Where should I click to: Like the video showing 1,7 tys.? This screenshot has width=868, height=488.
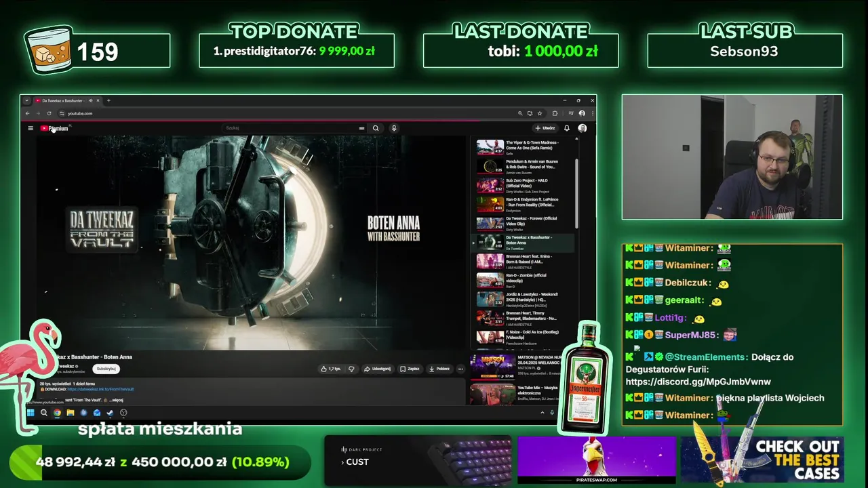click(331, 369)
